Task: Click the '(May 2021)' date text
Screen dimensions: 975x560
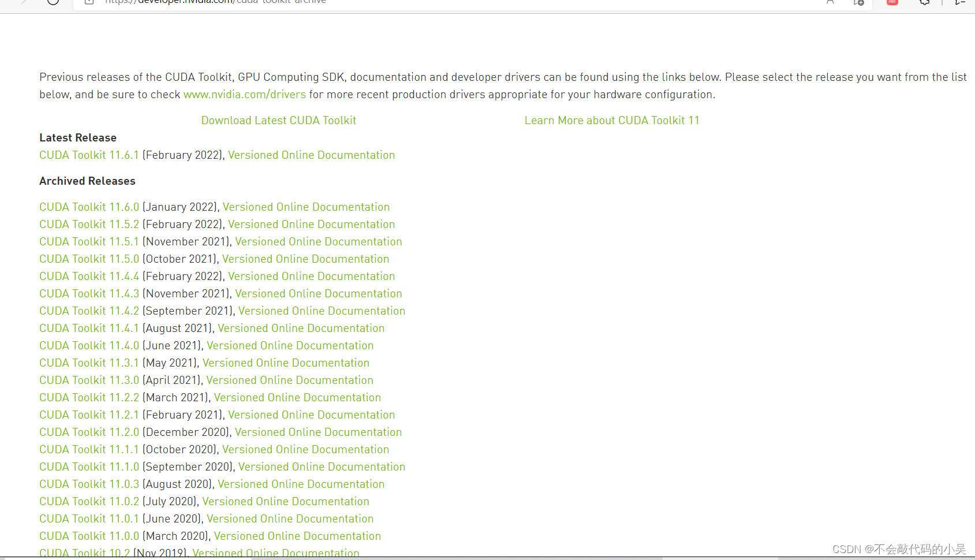Action: [x=170, y=363]
